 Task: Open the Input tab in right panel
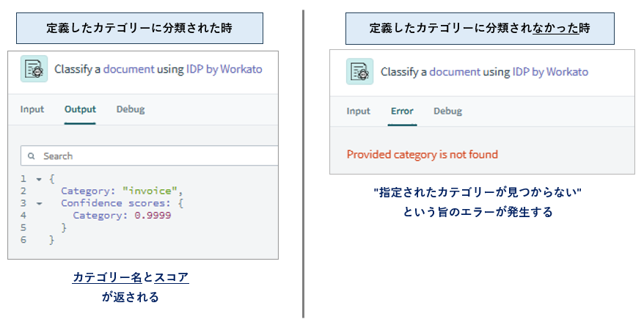pos(358,111)
